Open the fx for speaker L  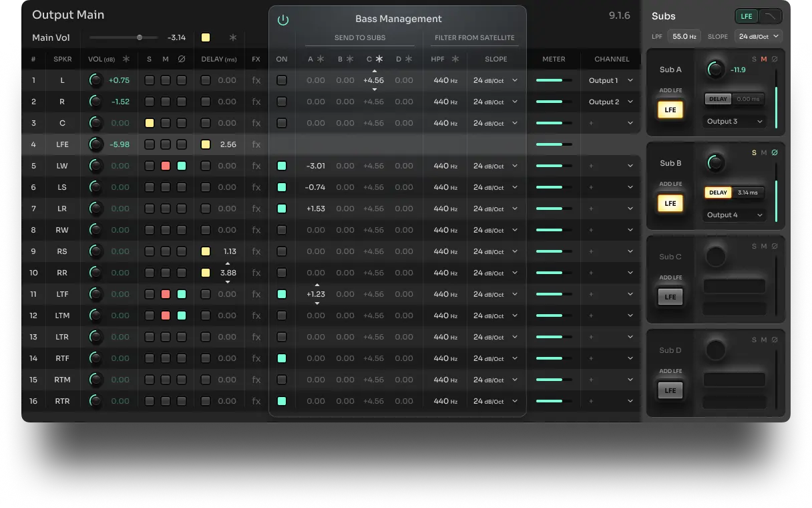[256, 80]
